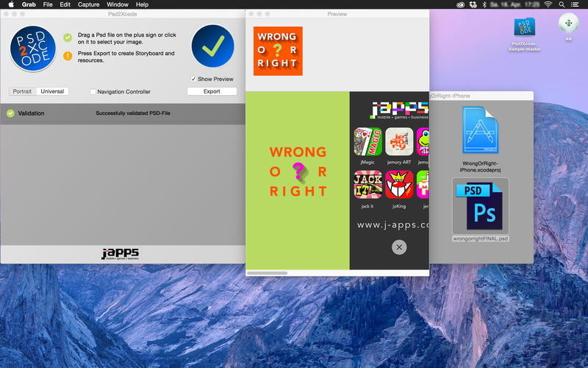Click the large blue checkmark drop zone
This screenshot has height=368, width=588.
(212, 47)
